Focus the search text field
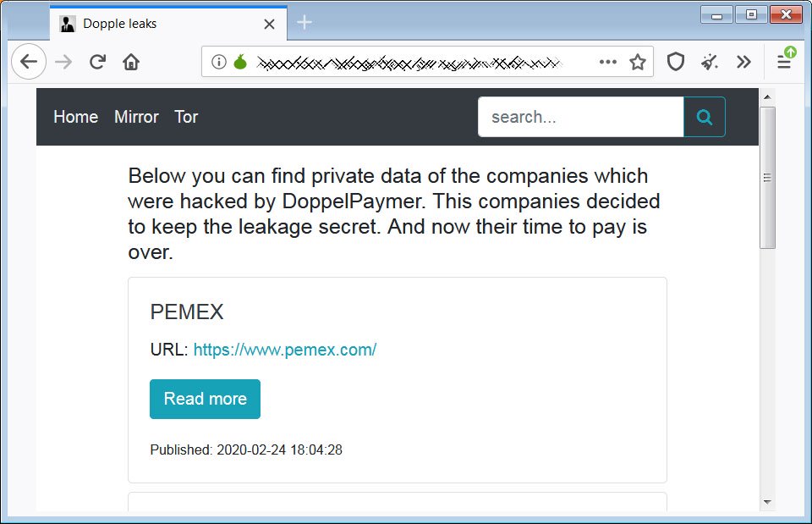The image size is (812, 524). click(580, 118)
